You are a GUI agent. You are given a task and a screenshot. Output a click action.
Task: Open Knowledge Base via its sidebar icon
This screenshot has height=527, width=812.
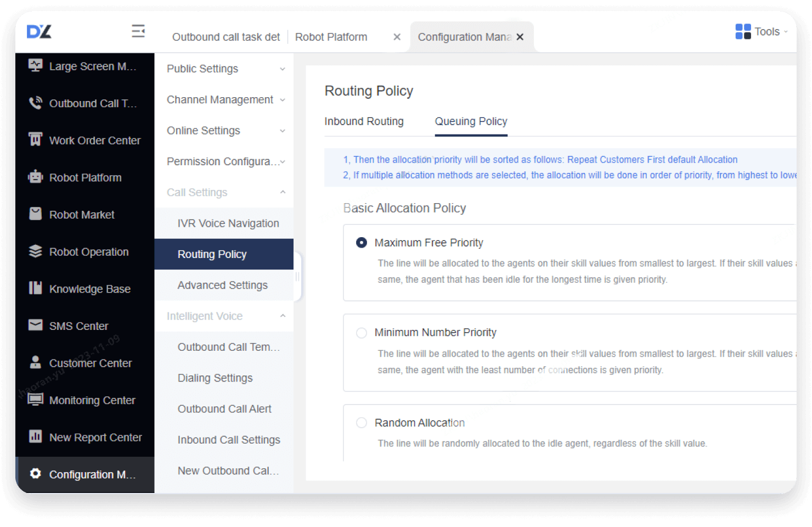(35, 288)
